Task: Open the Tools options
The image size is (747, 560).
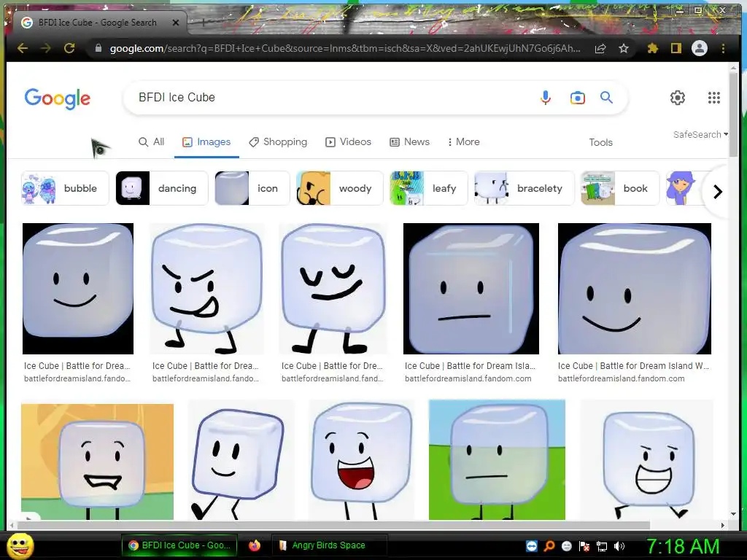Action: pos(601,142)
